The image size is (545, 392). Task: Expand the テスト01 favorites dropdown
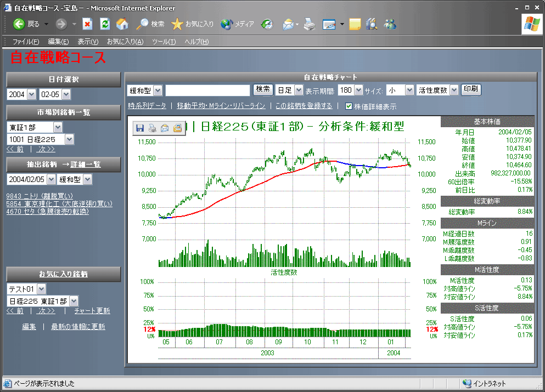[x=41, y=289]
